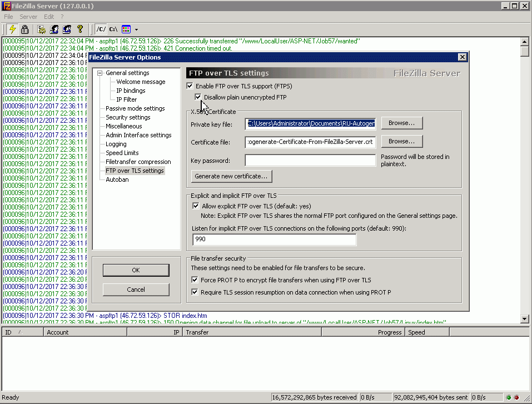Select IP bindings in options tree
The image size is (532, 404).
click(131, 91)
